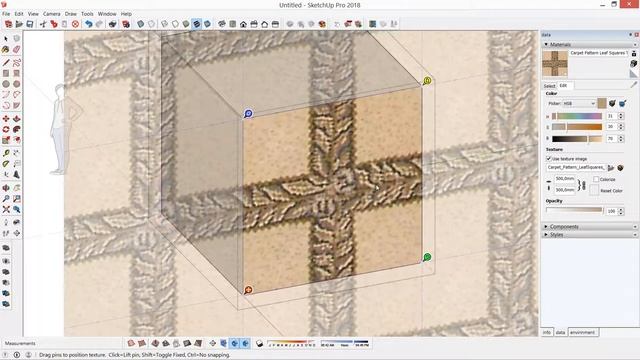Select the Rectangle drawing tool

[6, 73]
